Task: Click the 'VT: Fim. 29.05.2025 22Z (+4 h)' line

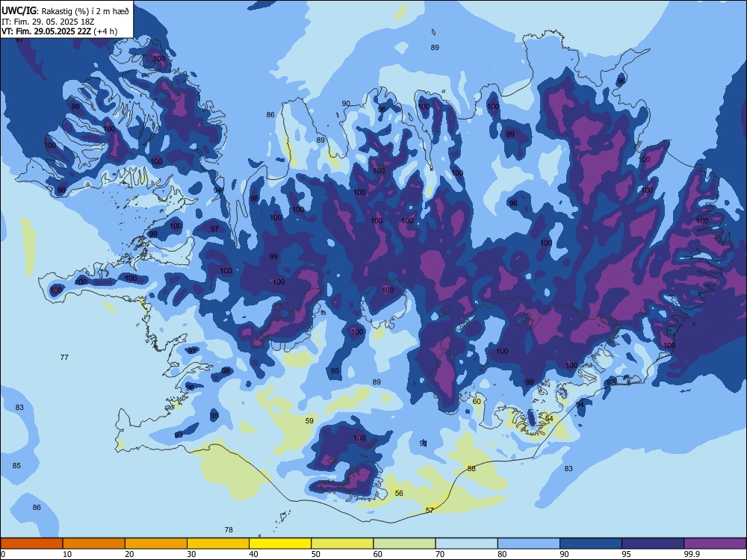Action: pos(60,31)
